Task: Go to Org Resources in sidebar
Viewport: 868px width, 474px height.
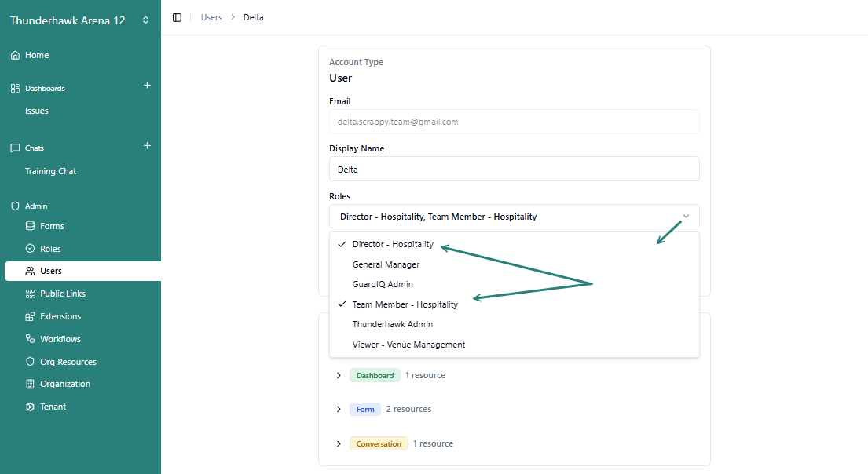Action: point(68,362)
